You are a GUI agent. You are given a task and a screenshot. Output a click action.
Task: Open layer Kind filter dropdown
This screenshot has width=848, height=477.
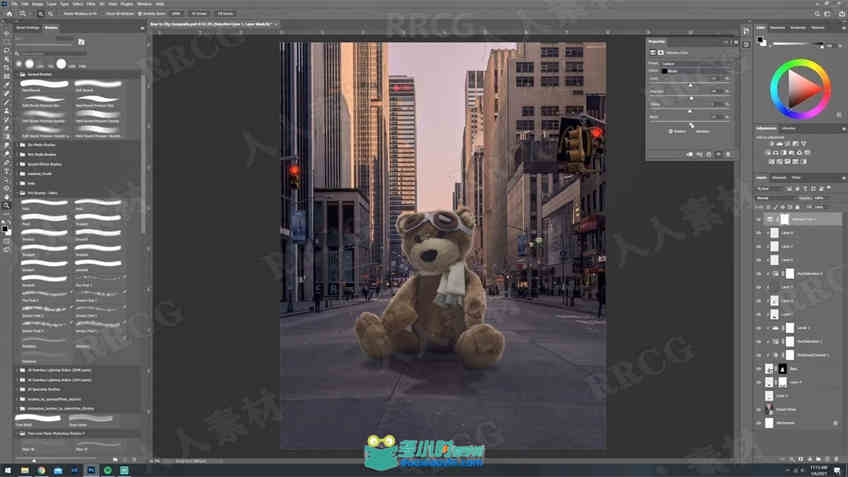click(771, 189)
